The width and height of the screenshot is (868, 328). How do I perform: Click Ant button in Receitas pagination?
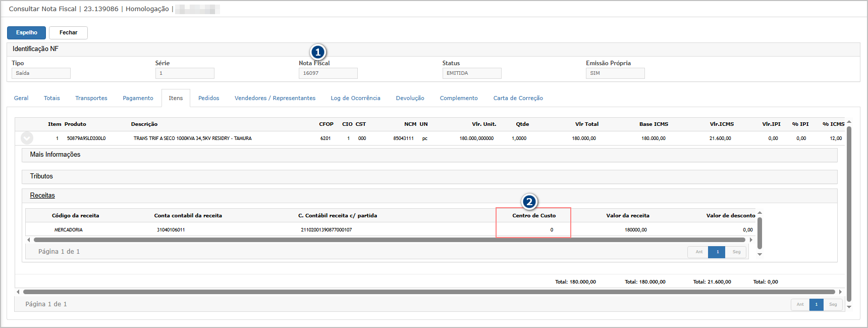pyautogui.click(x=699, y=252)
